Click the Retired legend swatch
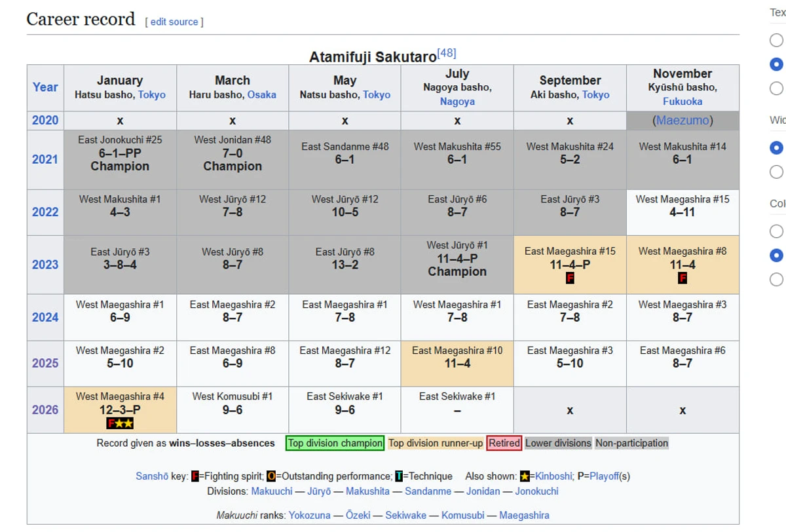 pyautogui.click(x=504, y=444)
